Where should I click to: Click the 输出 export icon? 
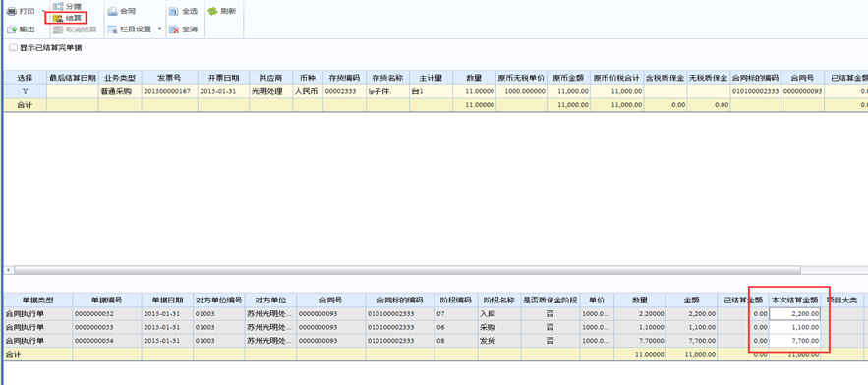(x=12, y=29)
